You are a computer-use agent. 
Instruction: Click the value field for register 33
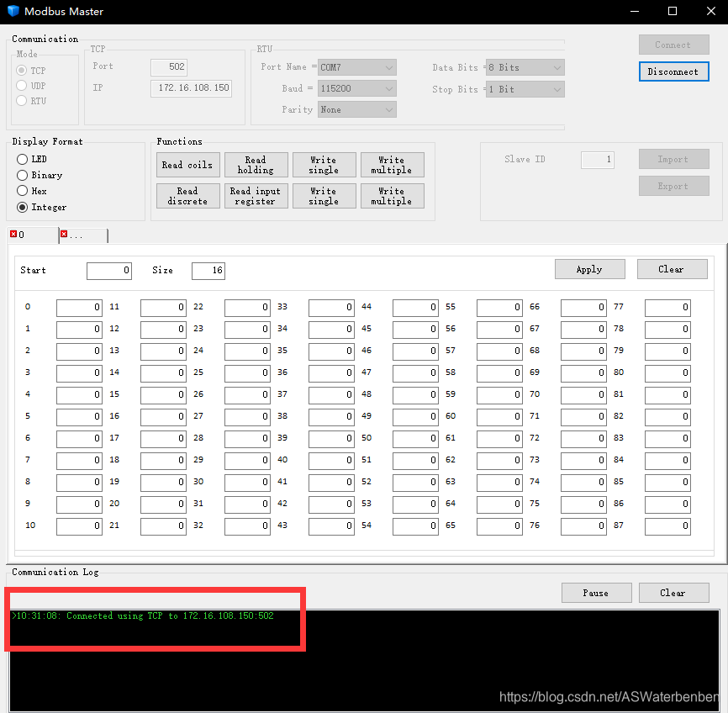click(x=331, y=308)
